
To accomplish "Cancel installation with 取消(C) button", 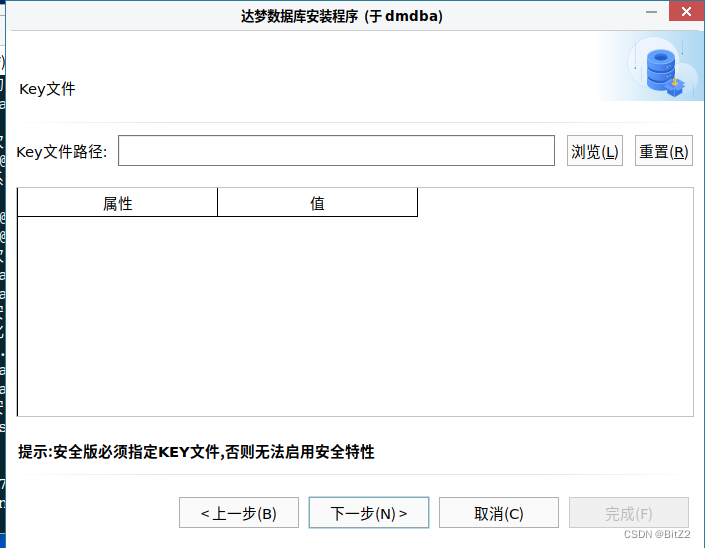I will click(499, 512).
